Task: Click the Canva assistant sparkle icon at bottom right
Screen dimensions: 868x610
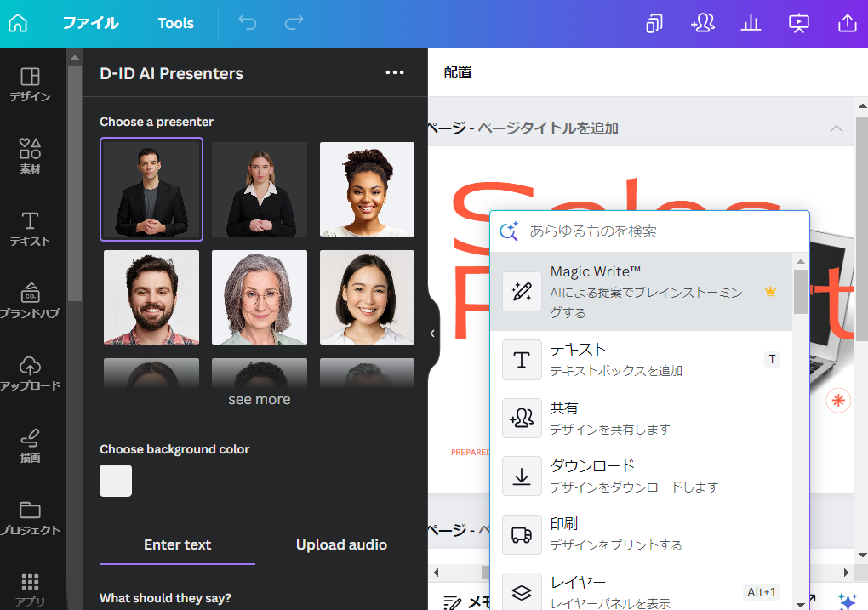Action: pyautogui.click(x=847, y=601)
